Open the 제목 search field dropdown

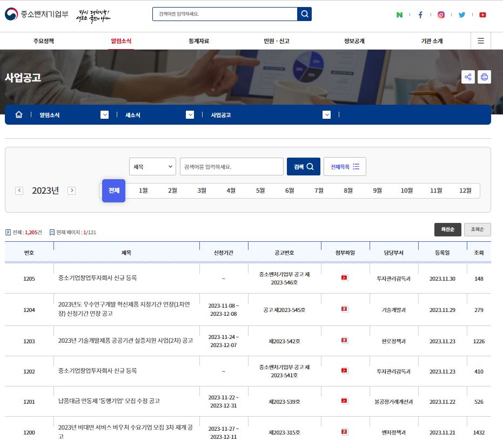click(x=152, y=166)
